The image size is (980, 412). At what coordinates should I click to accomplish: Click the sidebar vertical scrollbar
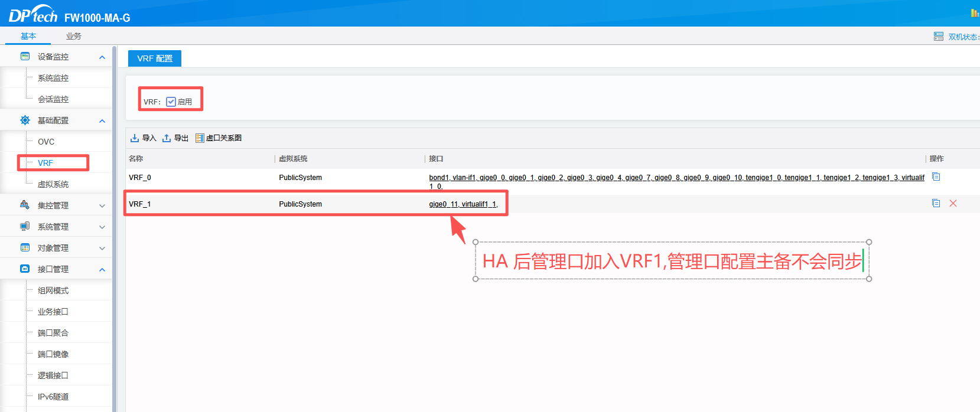tap(115, 228)
